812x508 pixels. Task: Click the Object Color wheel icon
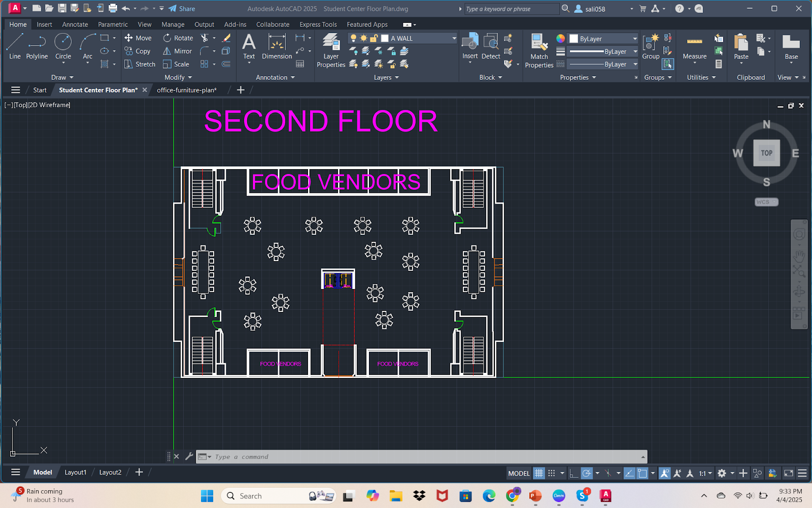(x=560, y=39)
